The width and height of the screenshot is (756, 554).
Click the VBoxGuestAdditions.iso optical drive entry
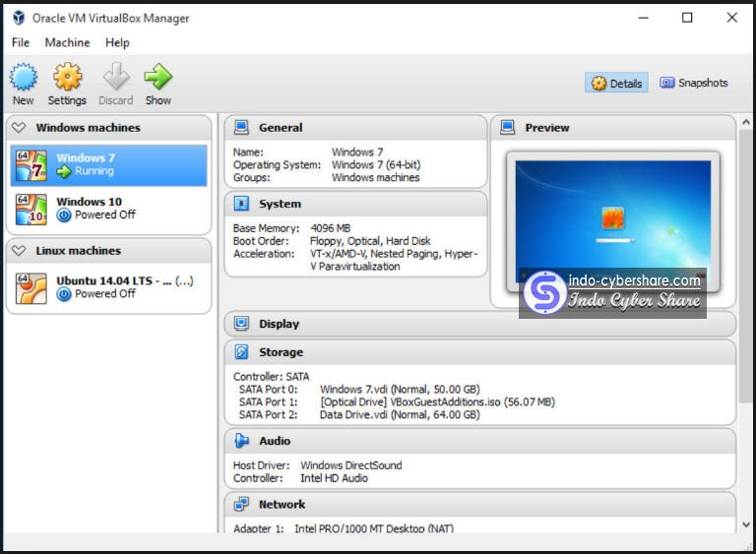click(x=437, y=401)
